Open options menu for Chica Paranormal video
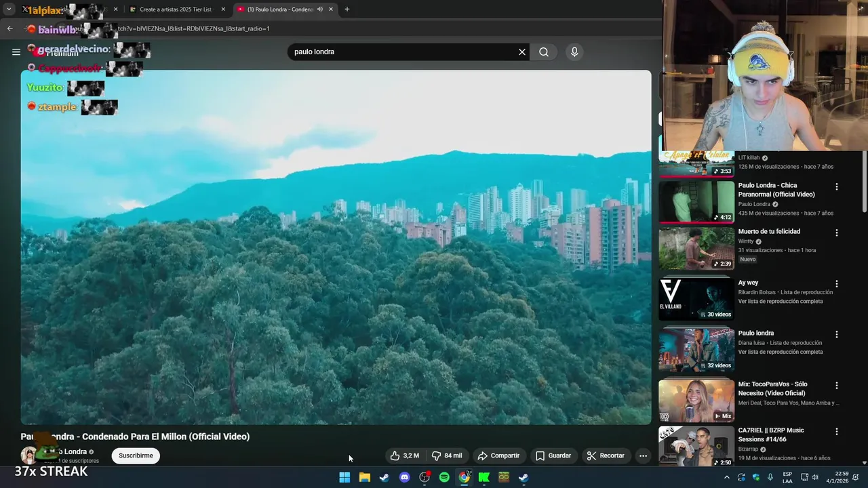The image size is (868, 488). point(837,186)
